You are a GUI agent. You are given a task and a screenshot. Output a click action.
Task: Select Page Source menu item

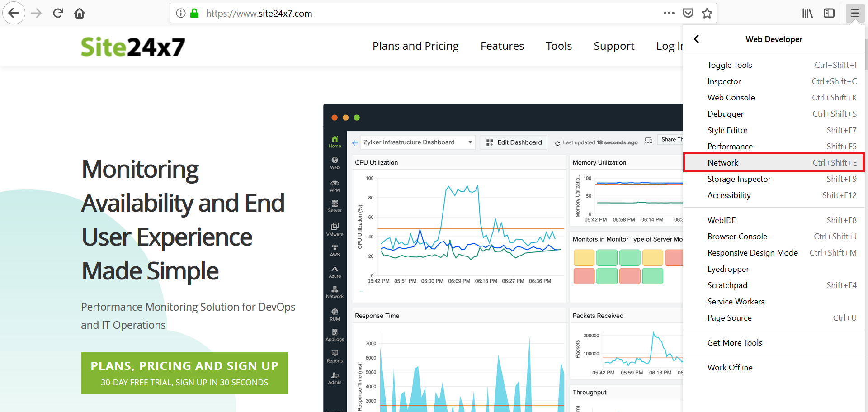(774, 318)
